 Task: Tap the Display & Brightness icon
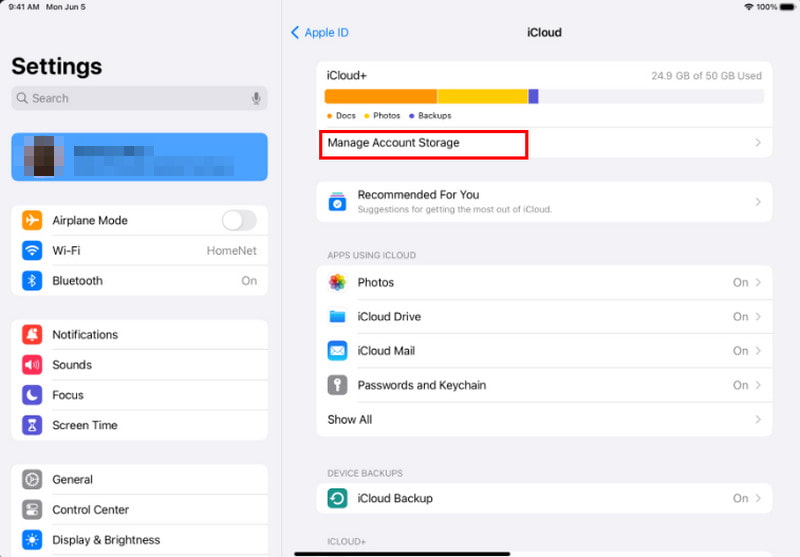click(32, 540)
